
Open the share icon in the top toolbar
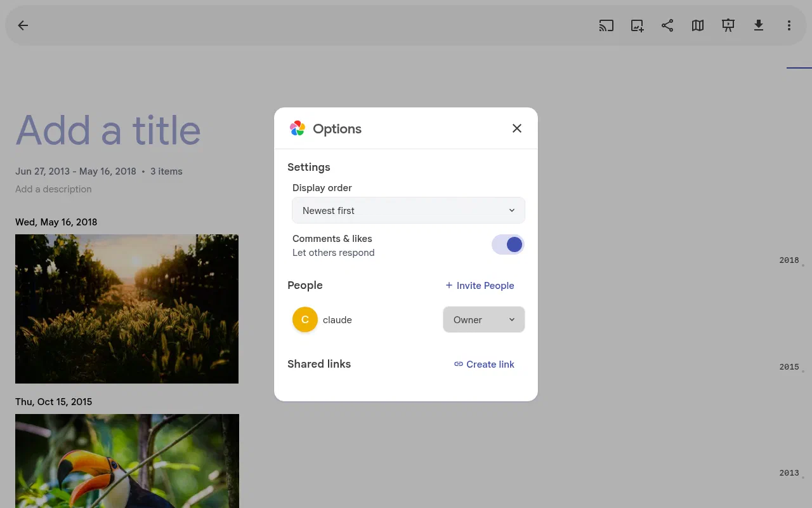pyautogui.click(x=667, y=25)
